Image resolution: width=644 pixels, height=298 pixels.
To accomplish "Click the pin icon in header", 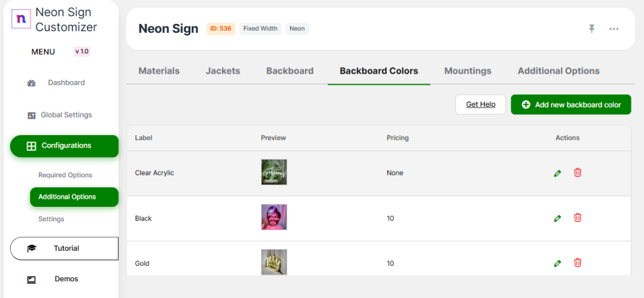I will (x=592, y=29).
